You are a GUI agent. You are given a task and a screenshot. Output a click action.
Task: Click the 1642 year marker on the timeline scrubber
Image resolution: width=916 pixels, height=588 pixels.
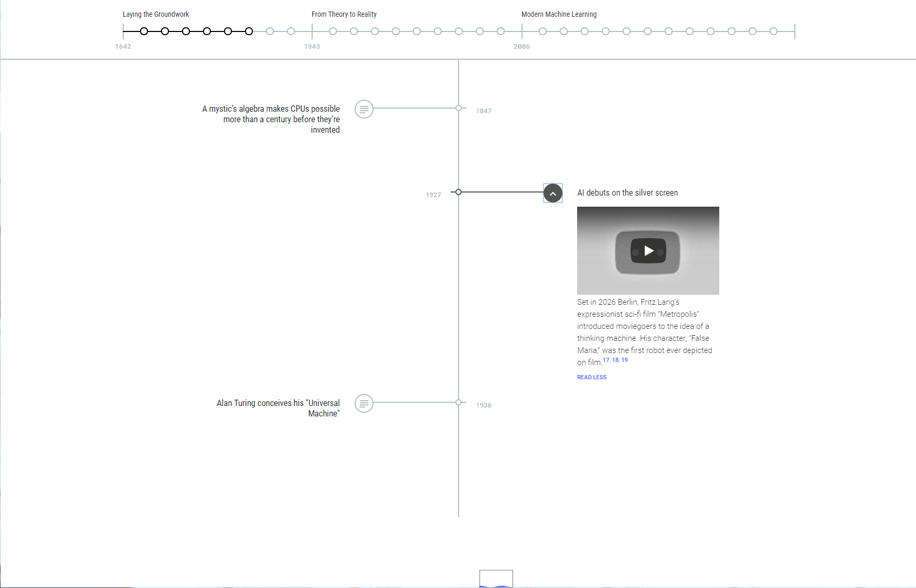(123, 46)
